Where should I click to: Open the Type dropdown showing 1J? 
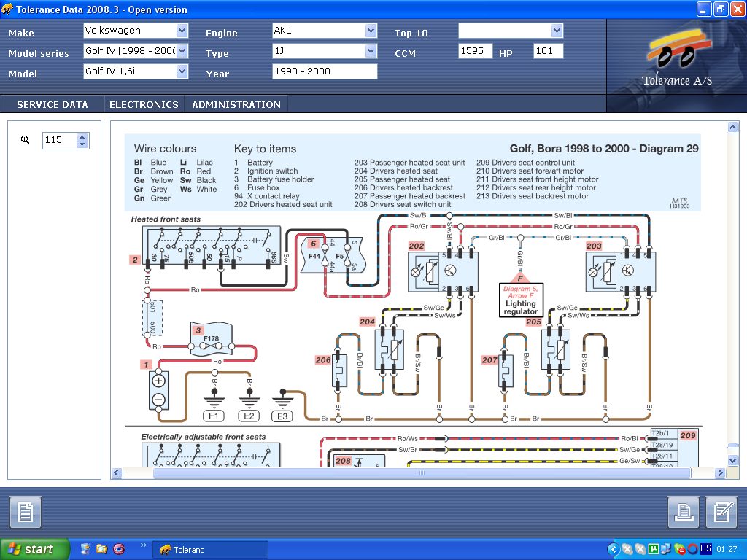(371, 51)
